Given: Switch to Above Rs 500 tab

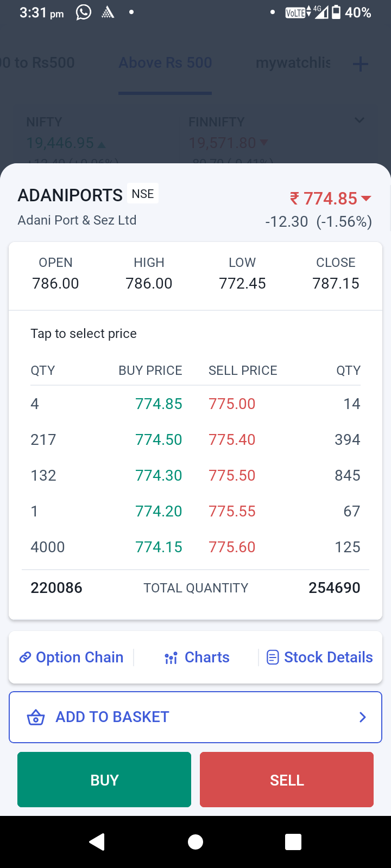Looking at the screenshot, I should (x=165, y=63).
